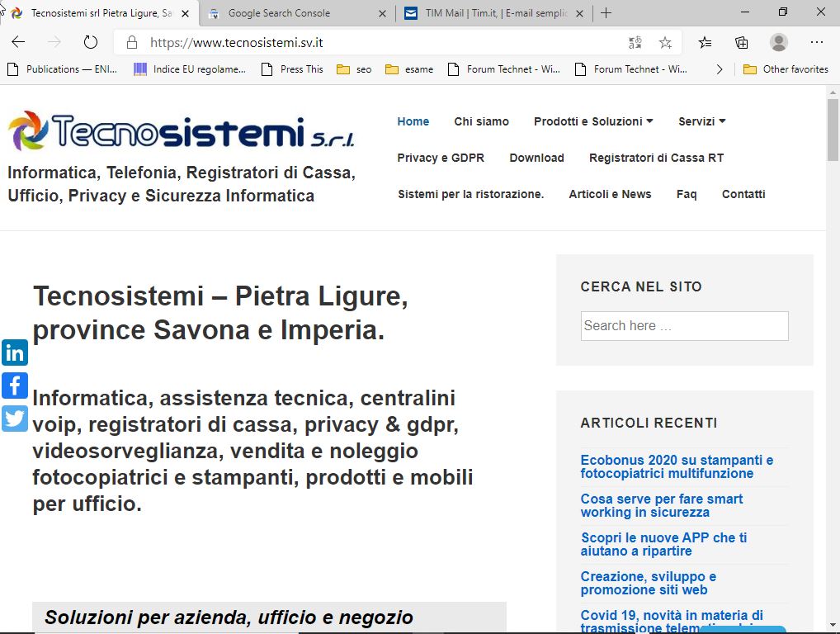Open Creazione, sviluppo e promozione siti web
Image resolution: width=840 pixels, height=634 pixels.
tap(649, 583)
